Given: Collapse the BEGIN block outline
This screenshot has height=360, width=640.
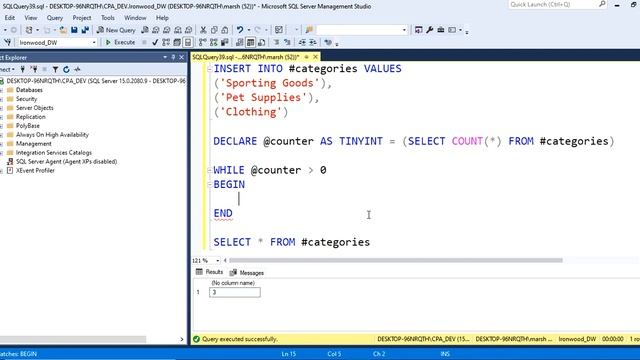Looking at the screenshot, I should pyautogui.click(x=209, y=184).
